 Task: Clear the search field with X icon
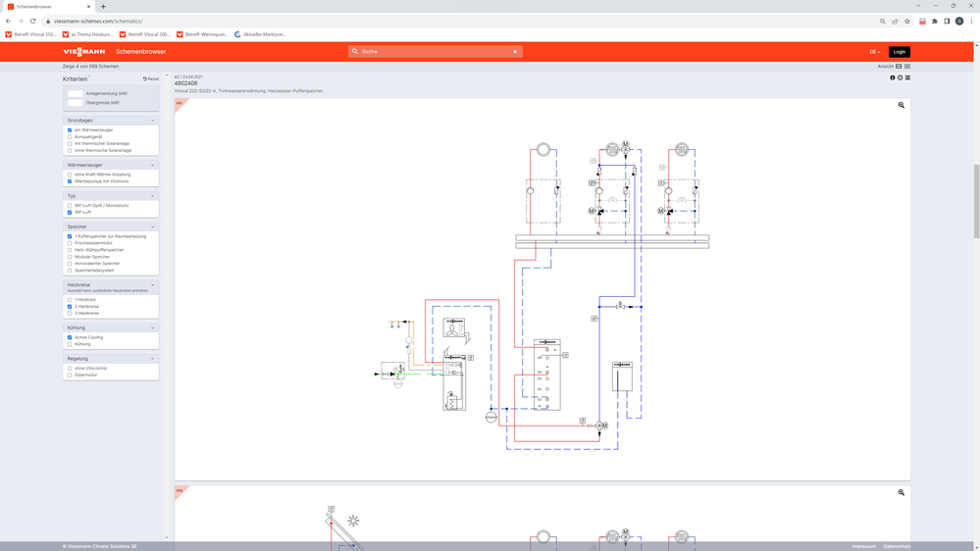point(515,52)
